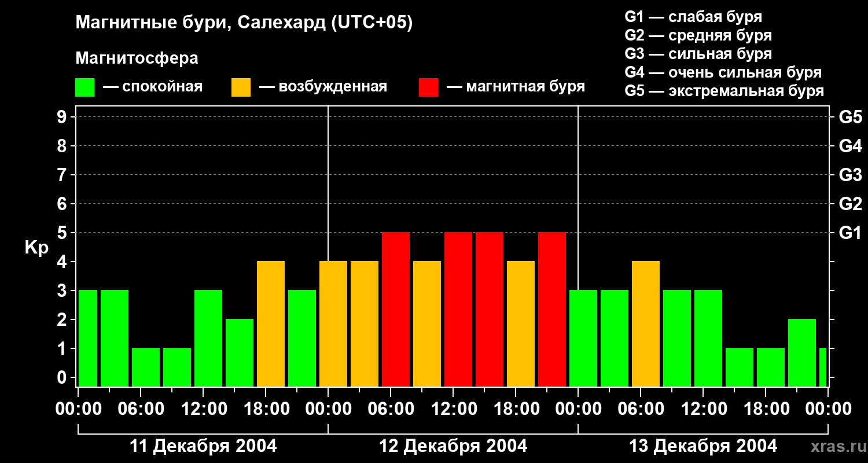Click the 'Магнитосфера' heading
The height and width of the screenshot is (463, 868).
(x=137, y=58)
